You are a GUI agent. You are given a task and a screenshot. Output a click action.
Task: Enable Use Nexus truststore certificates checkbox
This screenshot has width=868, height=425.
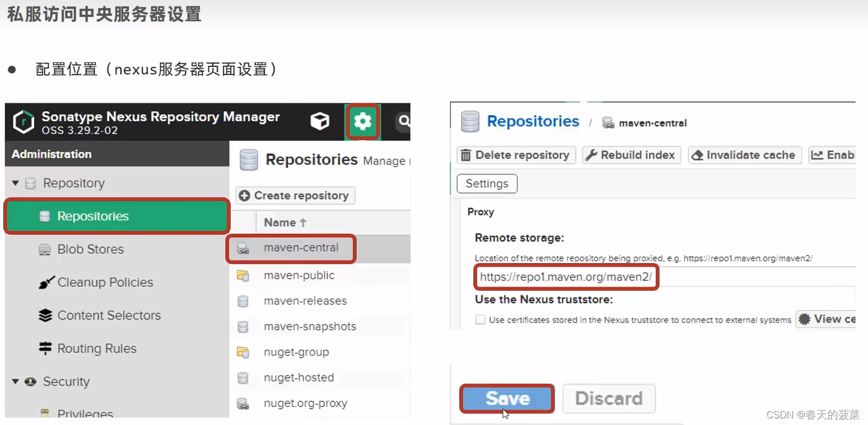[x=480, y=320]
